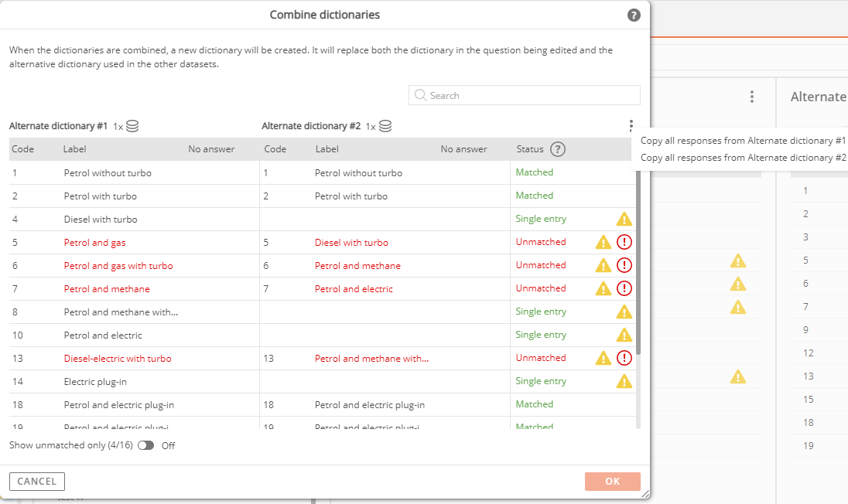Click code 19 in background panel list

pos(808,446)
